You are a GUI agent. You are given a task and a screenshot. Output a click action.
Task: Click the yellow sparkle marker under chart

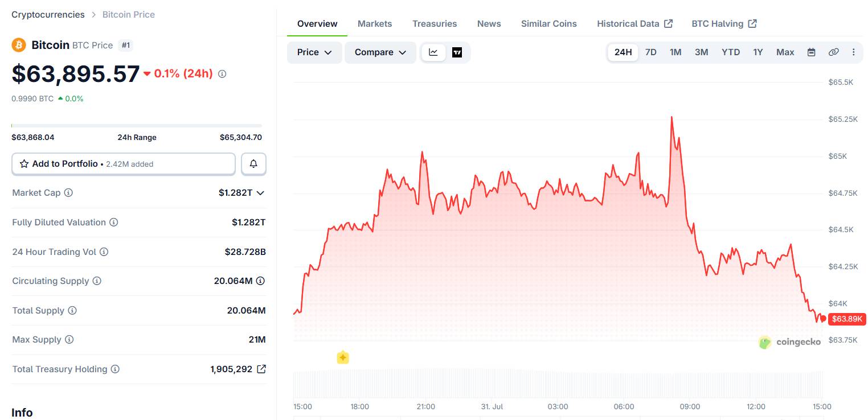point(343,357)
